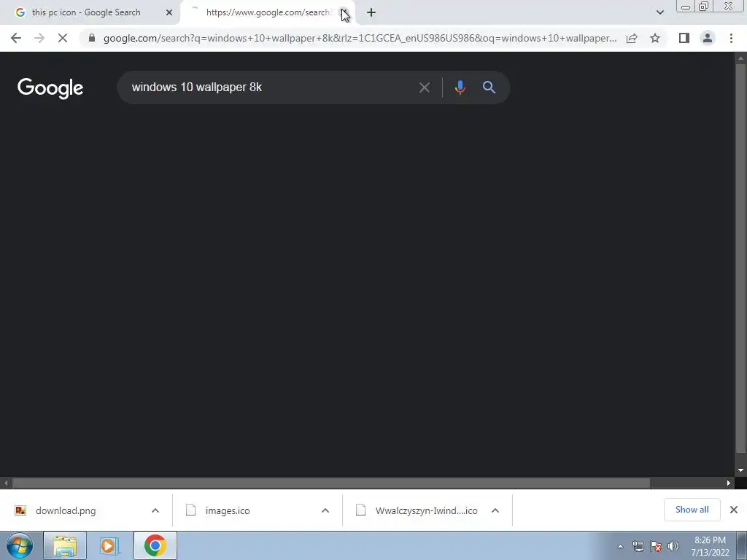Click Chrome icon in the taskbar
Screen dimensions: 747x560
click(x=155, y=545)
